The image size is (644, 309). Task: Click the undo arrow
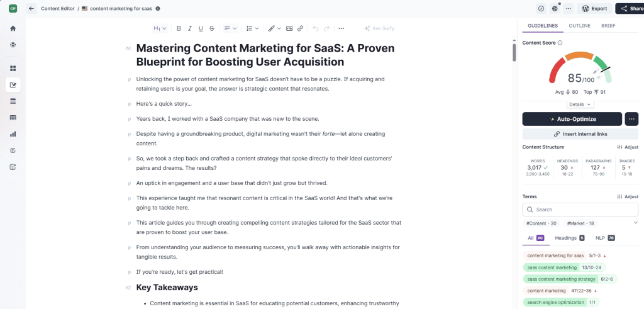[x=316, y=28]
